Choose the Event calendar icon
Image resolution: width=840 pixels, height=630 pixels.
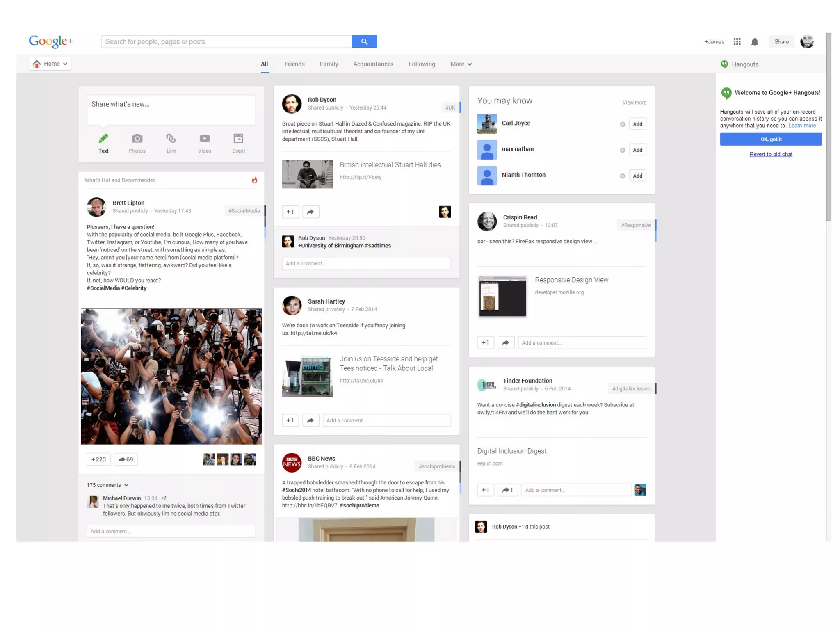point(238,139)
